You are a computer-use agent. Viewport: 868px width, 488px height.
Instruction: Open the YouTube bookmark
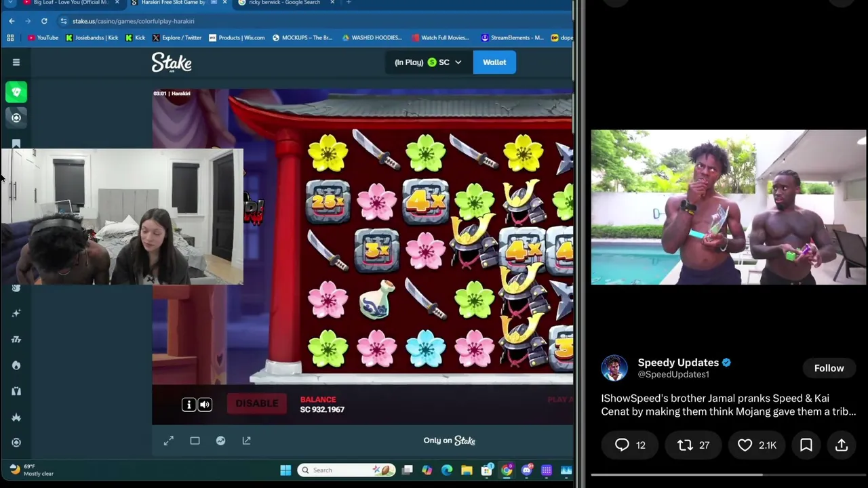tap(43, 38)
